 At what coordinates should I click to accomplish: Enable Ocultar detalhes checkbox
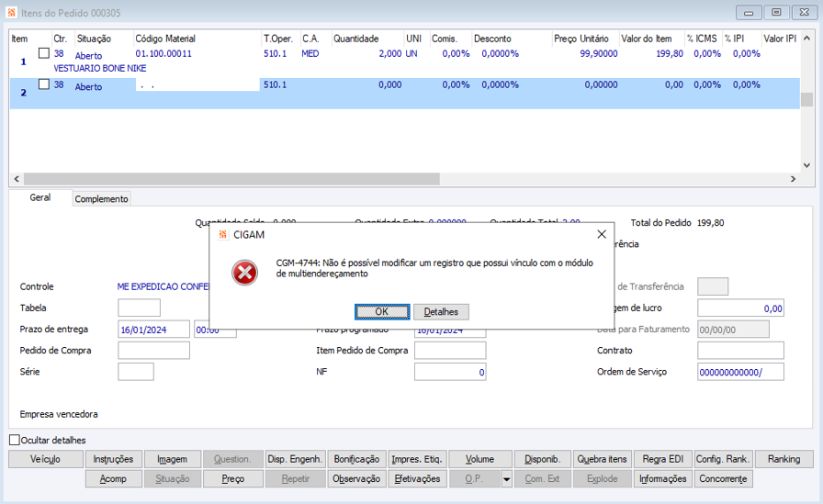point(15,440)
